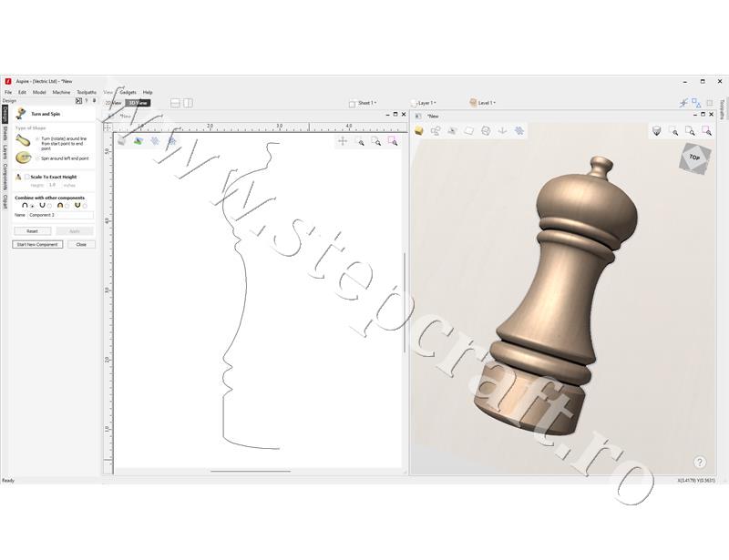Click the yellow solid model cube icon
Image resolution: width=729 pixels, height=560 pixels.
pyautogui.click(x=419, y=131)
